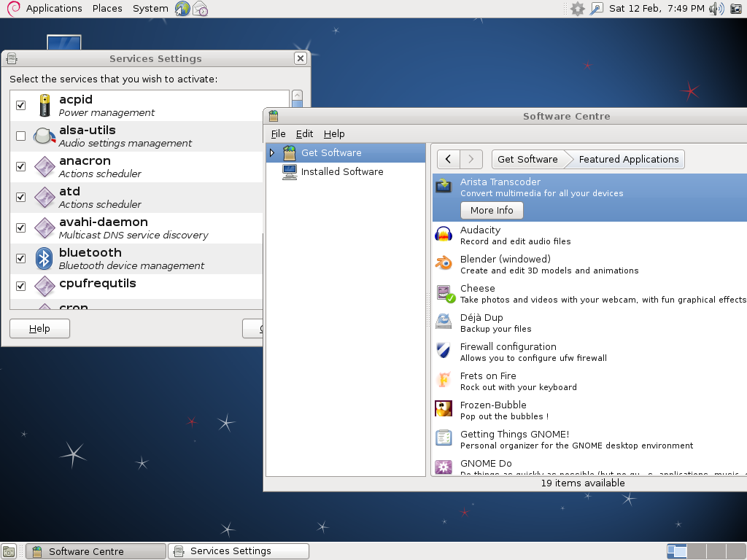Click the Blender application icon

pos(444,262)
